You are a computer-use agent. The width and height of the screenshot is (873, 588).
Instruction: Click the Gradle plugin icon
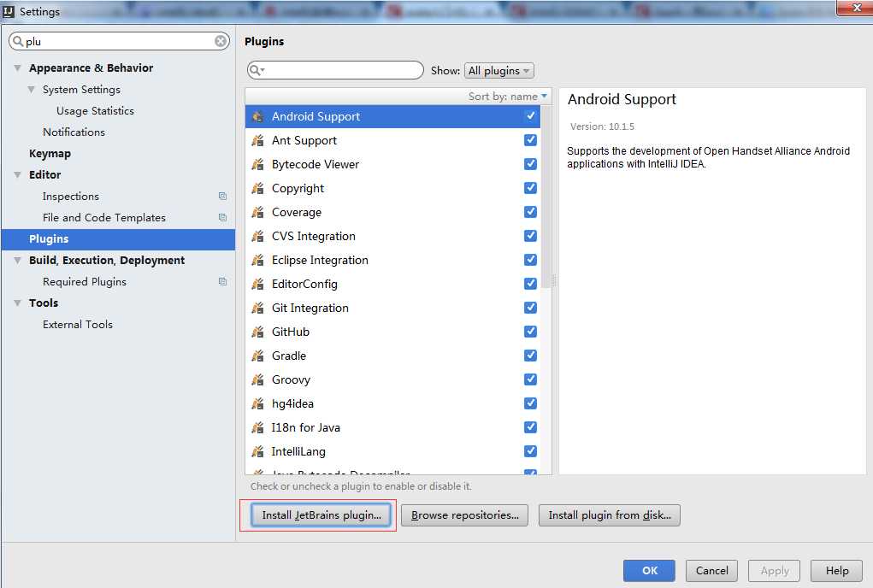[x=257, y=356]
